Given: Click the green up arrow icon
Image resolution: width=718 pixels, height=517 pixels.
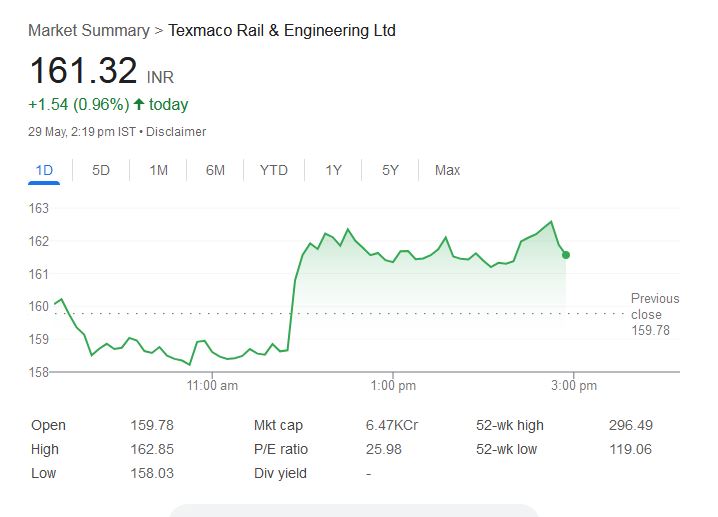Looking at the screenshot, I should click(139, 104).
